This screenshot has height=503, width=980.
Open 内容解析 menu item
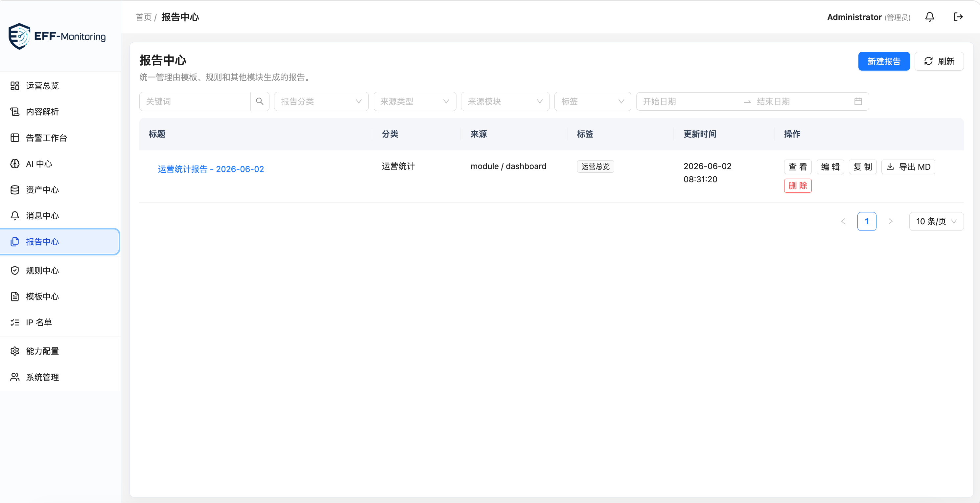tap(60, 112)
